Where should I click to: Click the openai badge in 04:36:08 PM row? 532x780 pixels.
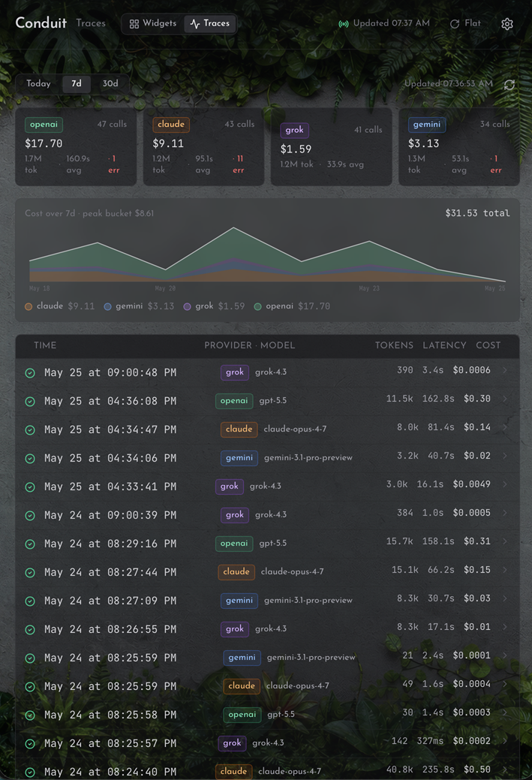pyautogui.click(x=234, y=401)
